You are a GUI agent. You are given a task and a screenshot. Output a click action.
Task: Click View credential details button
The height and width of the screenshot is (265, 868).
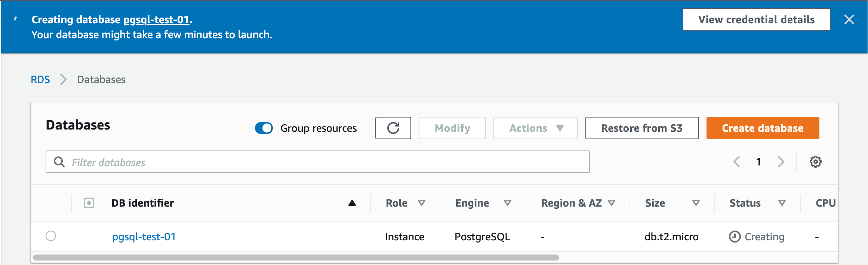coord(756,19)
